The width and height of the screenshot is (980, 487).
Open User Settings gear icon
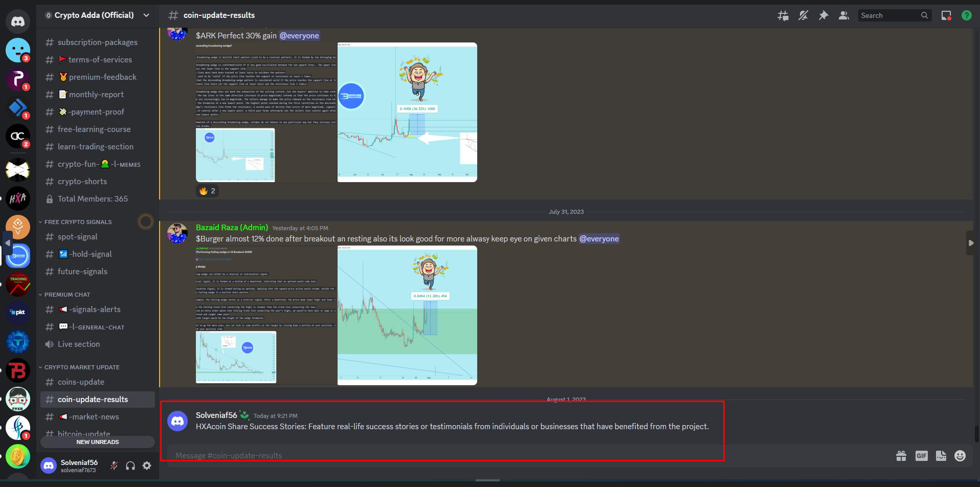pos(147,466)
